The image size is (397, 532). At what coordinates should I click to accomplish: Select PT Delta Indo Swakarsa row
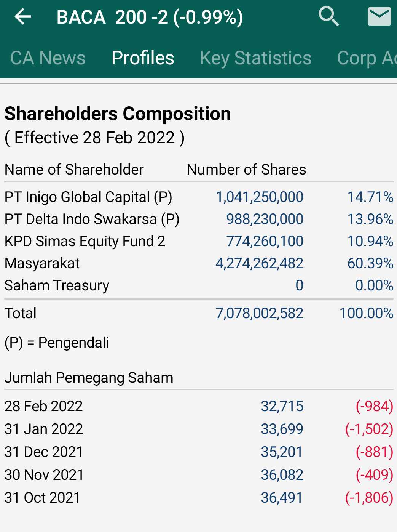point(92,219)
